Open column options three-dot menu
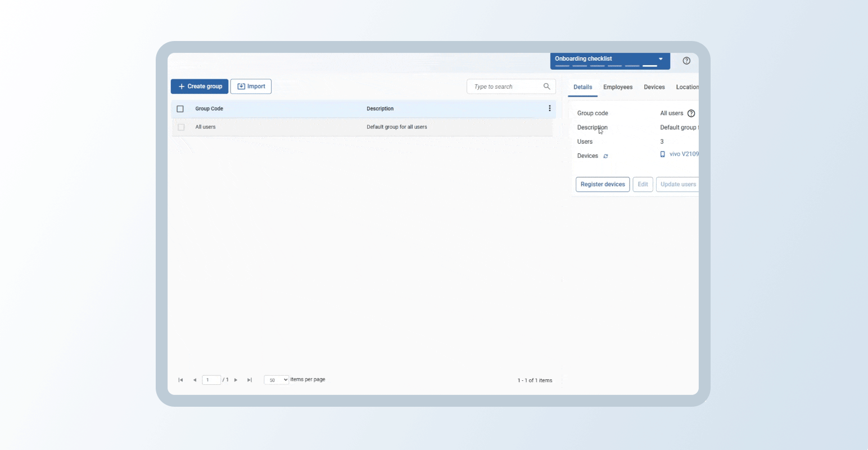Image resolution: width=868 pixels, height=450 pixels. coord(549,108)
